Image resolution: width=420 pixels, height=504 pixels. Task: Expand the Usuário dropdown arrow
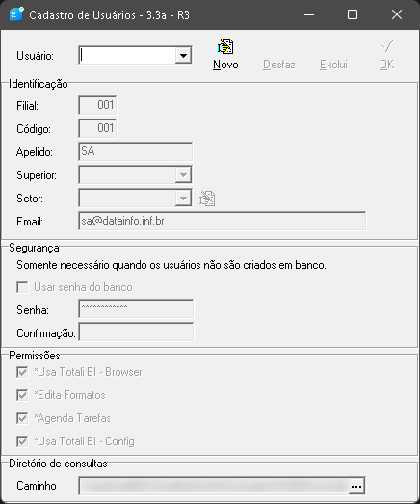tap(183, 56)
